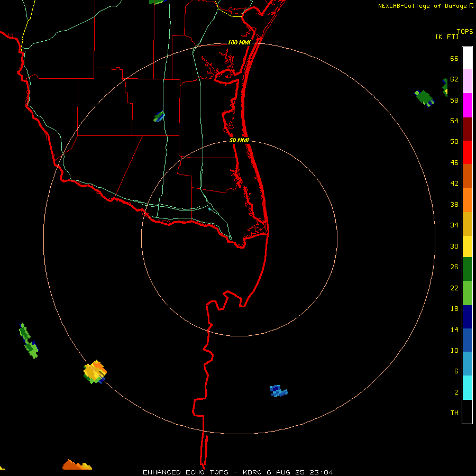Click the elongated green echo at far west
This screenshot has height=476, width=476.
tap(29, 341)
